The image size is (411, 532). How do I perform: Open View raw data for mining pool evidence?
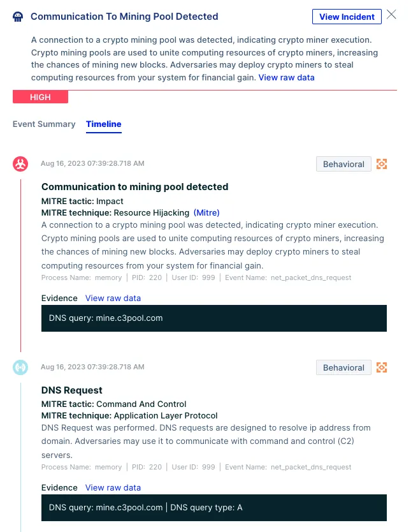[x=113, y=299]
